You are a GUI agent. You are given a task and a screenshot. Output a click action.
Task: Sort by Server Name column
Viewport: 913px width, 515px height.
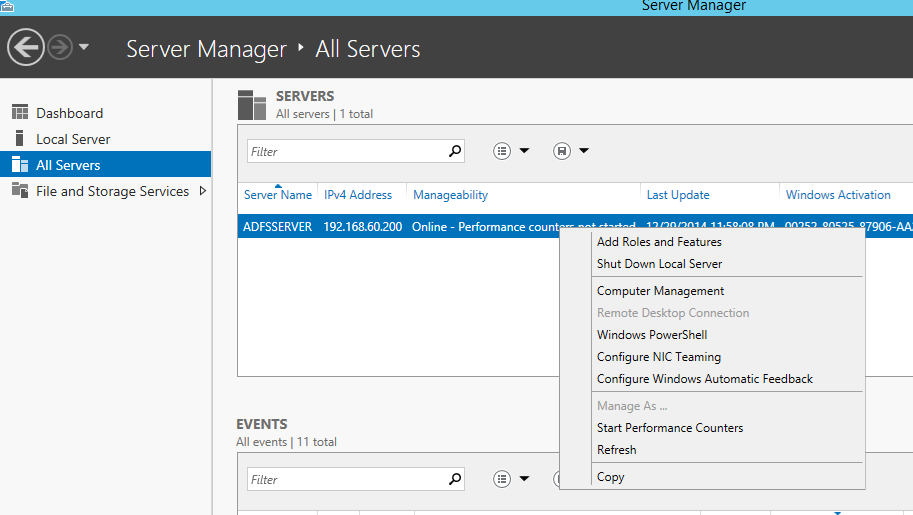pyautogui.click(x=278, y=195)
